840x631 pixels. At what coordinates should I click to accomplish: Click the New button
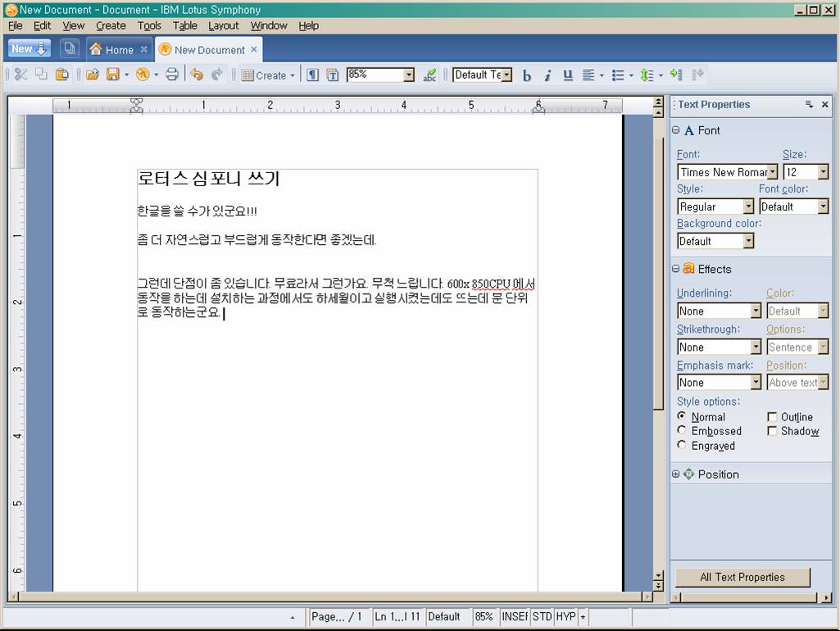coord(29,48)
